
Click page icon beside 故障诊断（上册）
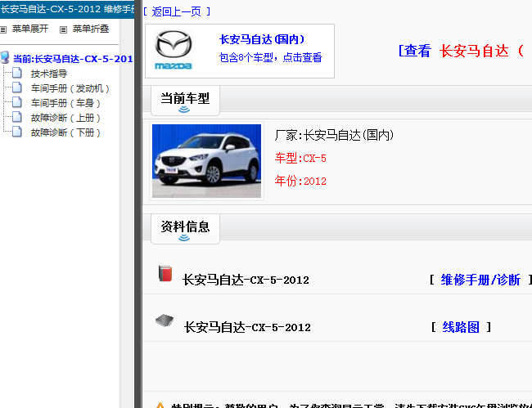pos(17,117)
